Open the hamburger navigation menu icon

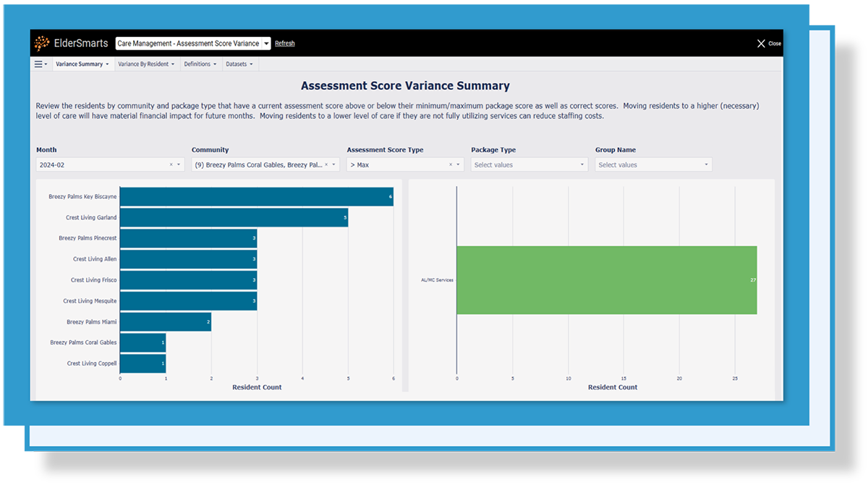(x=38, y=64)
